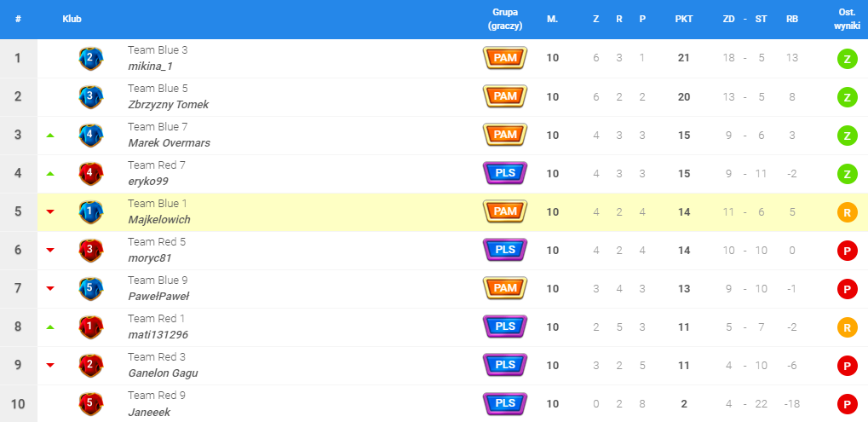The width and height of the screenshot is (868, 422).
Task: Click the Team Red 7 jersey icon
Action: (x=91, y=174)
